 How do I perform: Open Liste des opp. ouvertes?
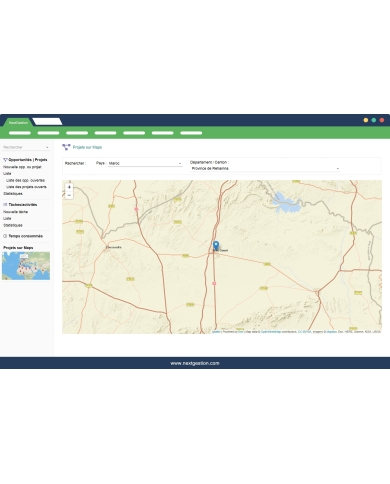pos(25,180)
